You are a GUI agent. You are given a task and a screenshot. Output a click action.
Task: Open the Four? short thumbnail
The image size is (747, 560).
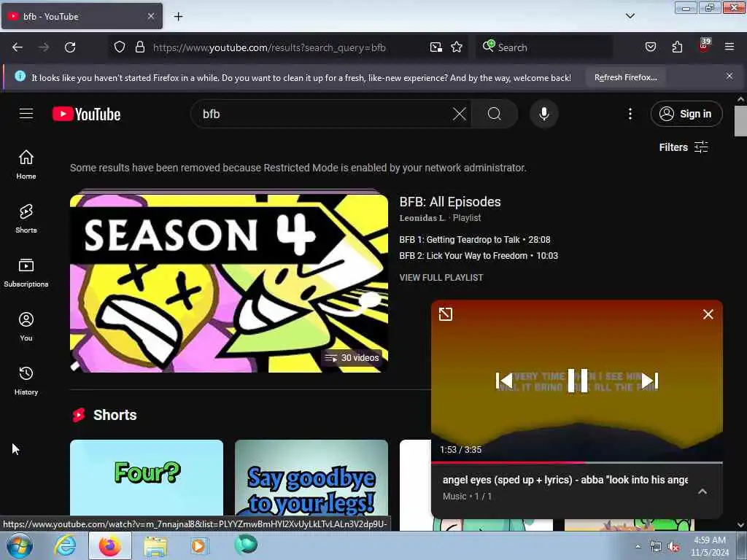click(146, 478)
